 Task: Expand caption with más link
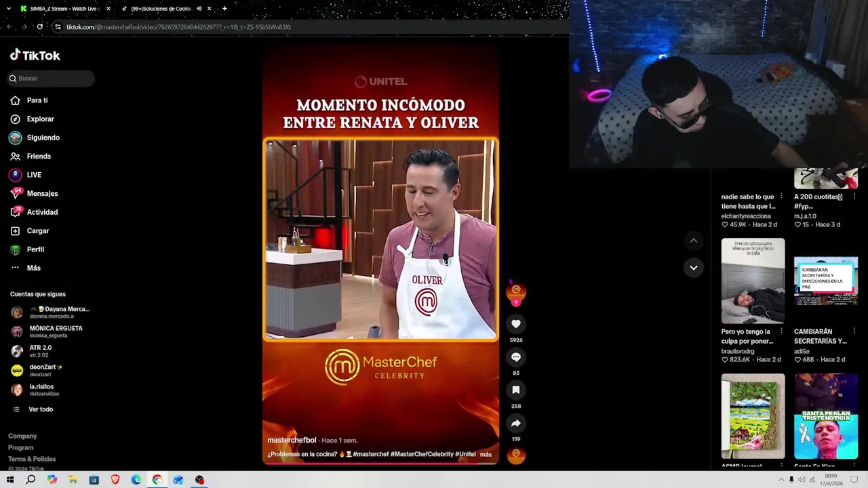[486, 454]
